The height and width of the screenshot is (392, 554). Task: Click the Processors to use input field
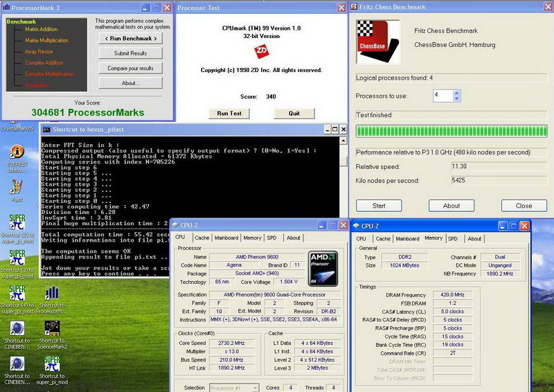[x=443, y=96]
